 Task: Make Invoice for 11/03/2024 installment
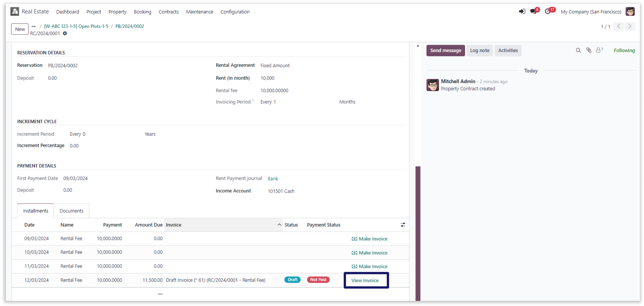click(x=369, y=267)
